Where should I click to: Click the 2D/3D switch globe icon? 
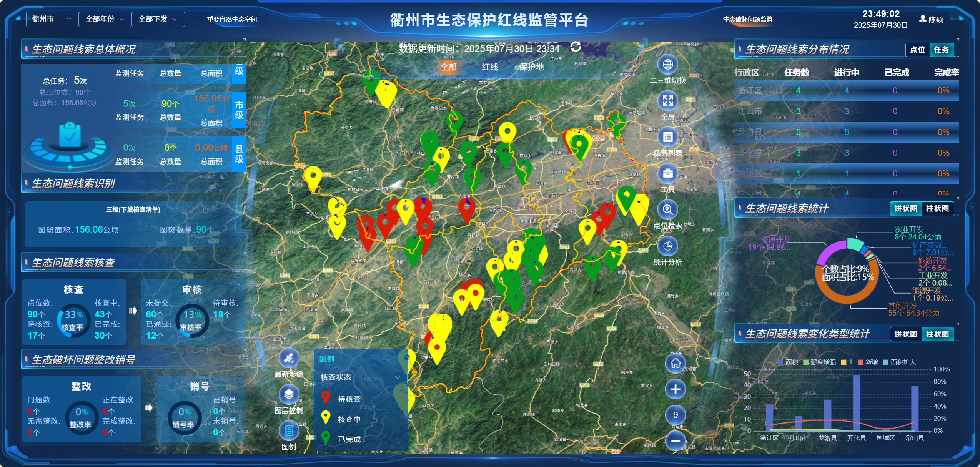(x=667, y=65)
